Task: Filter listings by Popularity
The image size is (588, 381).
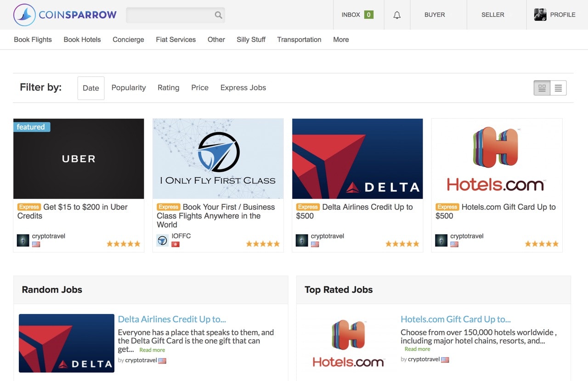Action: pos(129,88)
